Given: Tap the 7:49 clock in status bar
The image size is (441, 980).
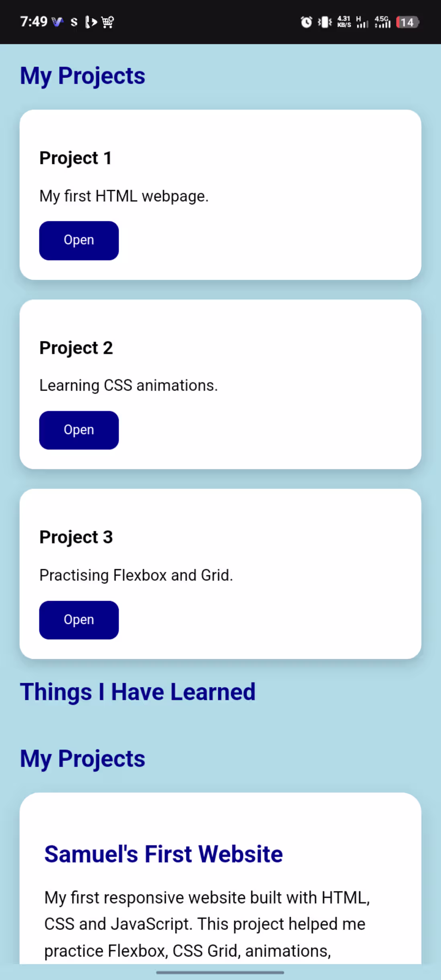Looking at the screenshot, I should (34, 22).
